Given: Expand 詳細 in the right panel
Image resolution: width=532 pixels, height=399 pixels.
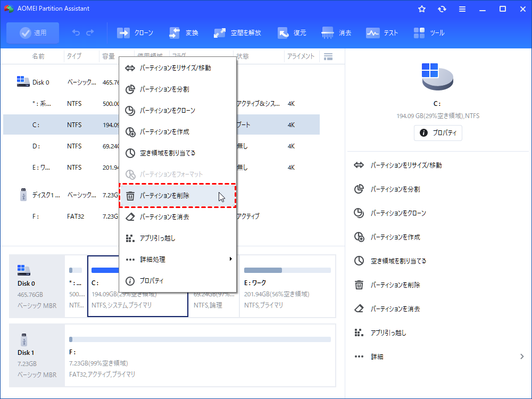Looking at the screenshot, I should point(522,356).
